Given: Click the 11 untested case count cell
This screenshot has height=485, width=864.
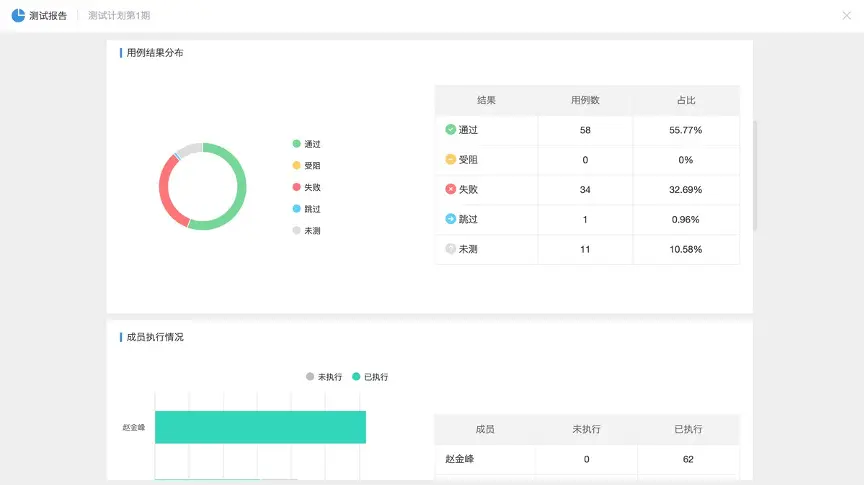Looking at the screenshot, I should coord(585,249).
